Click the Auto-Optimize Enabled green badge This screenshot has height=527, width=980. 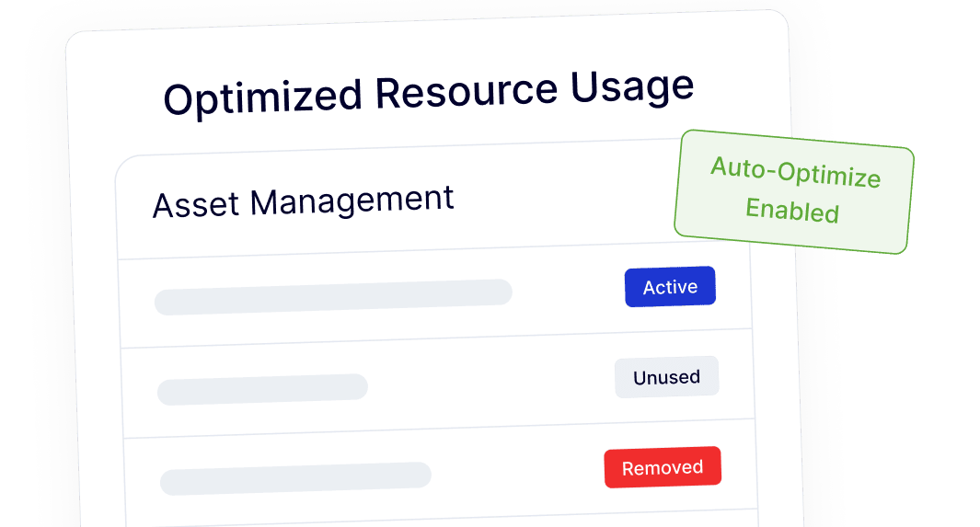(x=794, y=191)
